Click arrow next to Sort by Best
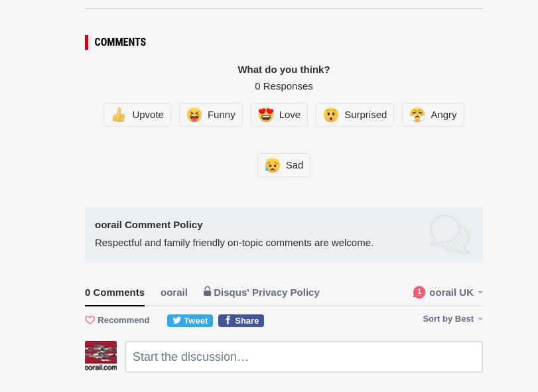 [480, 319]
